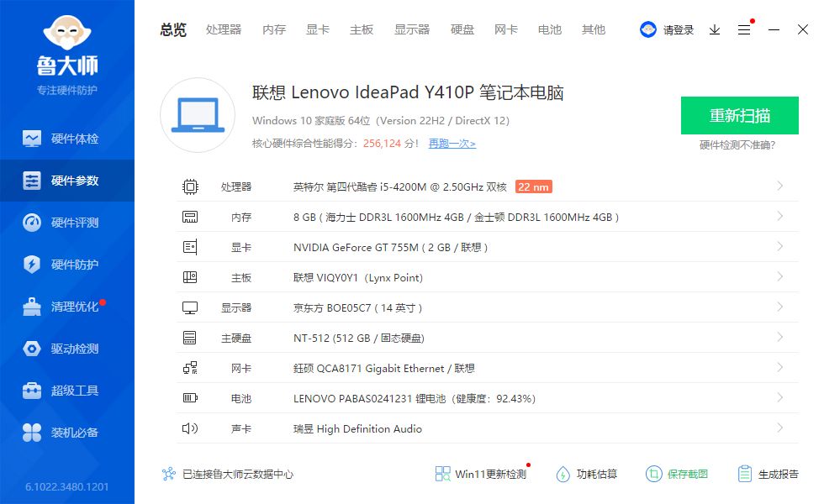The image size is (824, 504).
Task: Expand the 电池 row chevron
Action: [x=780, y=397]
